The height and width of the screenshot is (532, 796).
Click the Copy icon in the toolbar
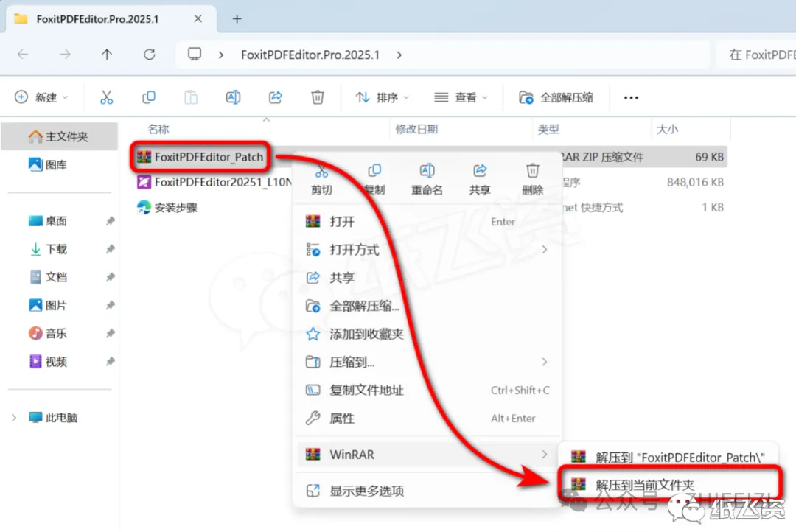click(x=149, y=97)
